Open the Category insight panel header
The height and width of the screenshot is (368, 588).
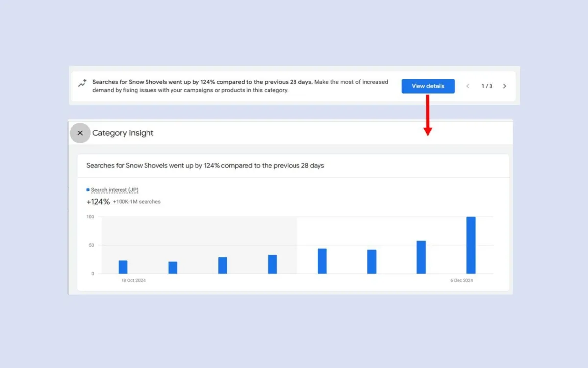click(x=123, y=133)
